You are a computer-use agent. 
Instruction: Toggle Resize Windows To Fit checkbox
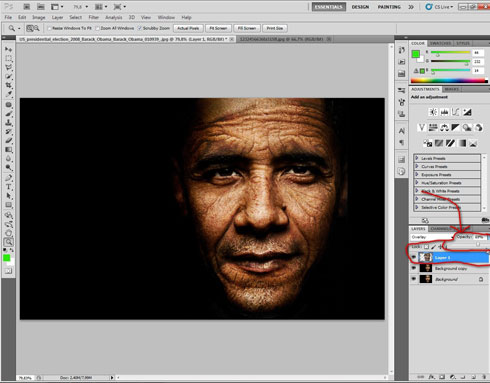(49, 28)
